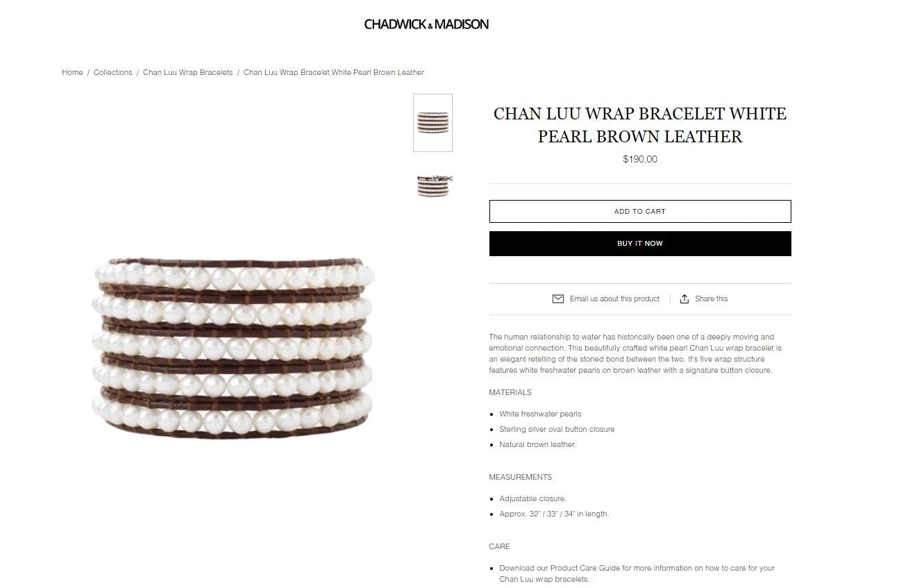
Task: Click the Buy It Now button
Action: click(640, 244)
